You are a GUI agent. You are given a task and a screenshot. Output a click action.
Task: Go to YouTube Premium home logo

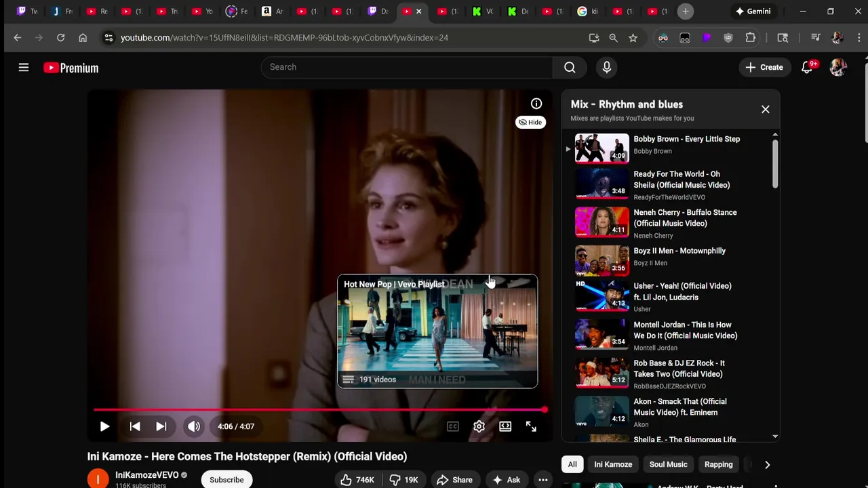click(71, 68)
